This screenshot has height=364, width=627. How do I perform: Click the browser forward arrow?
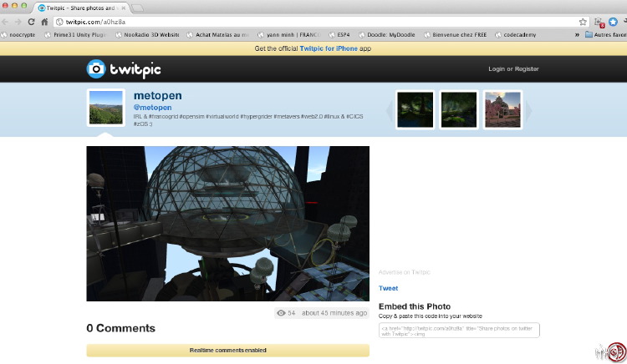click(x=18, y=22)
